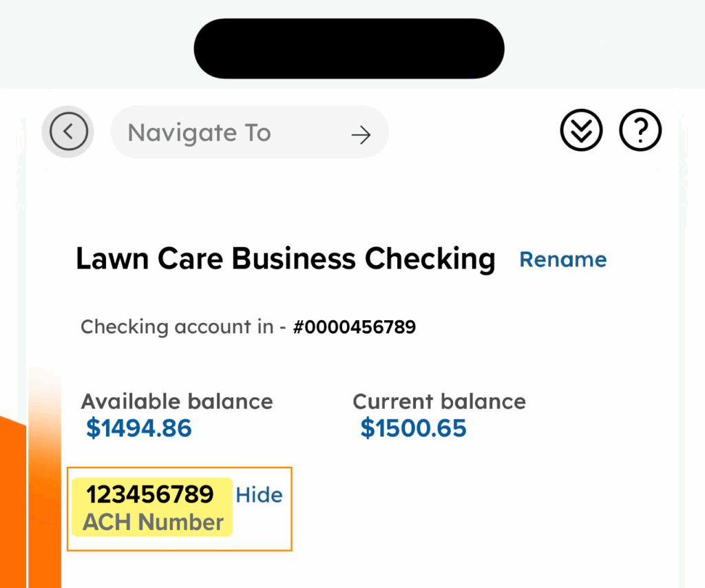Click the Available balance label
The image size is (705, 588).
coord(177,401)
